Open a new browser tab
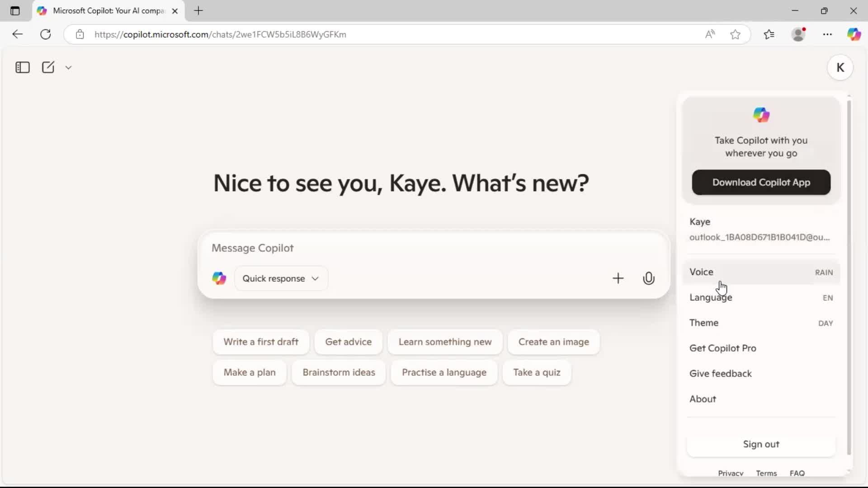Screen dimensions: 868x488 click(198, 11)
